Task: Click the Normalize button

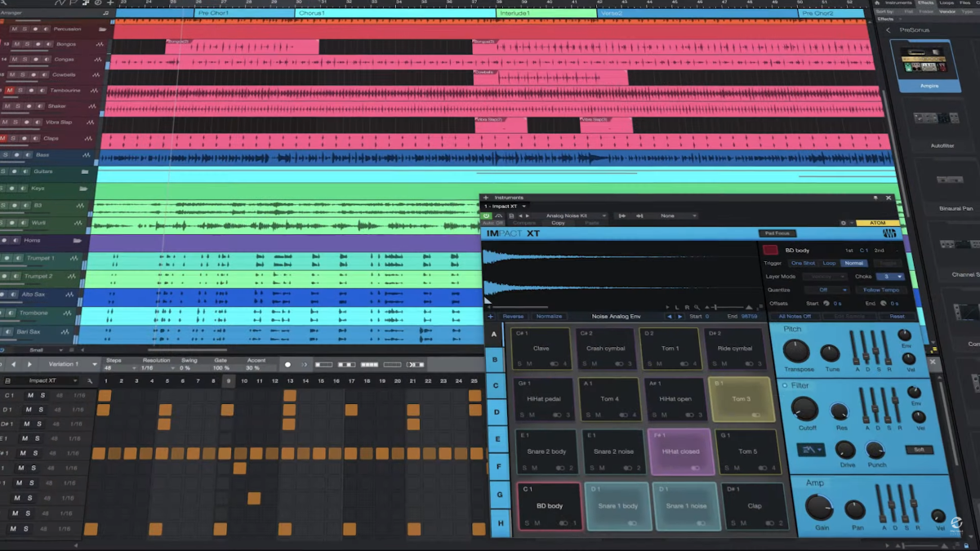Action: coord(549,317)
